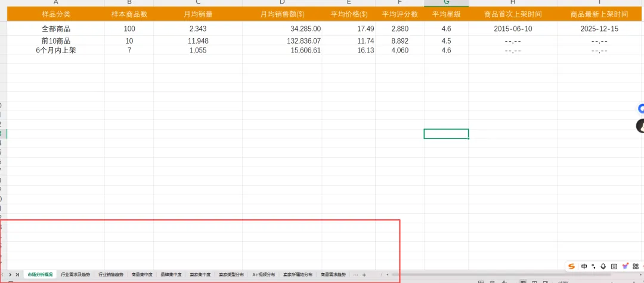Select rating count cell 4,060
Viewport: 644px width, 283px height.
tap(400, 50)
